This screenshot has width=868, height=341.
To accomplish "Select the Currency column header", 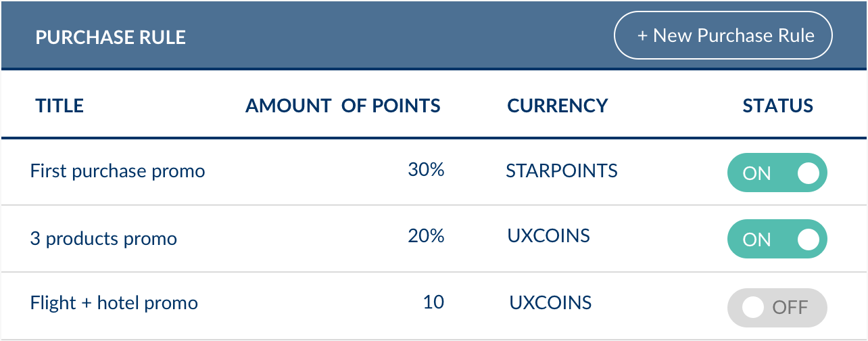I will 558,106.
